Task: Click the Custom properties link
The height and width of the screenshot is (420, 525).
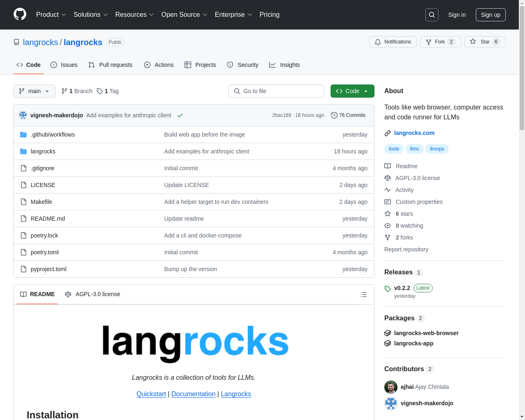Action: (x=413, y=202)
